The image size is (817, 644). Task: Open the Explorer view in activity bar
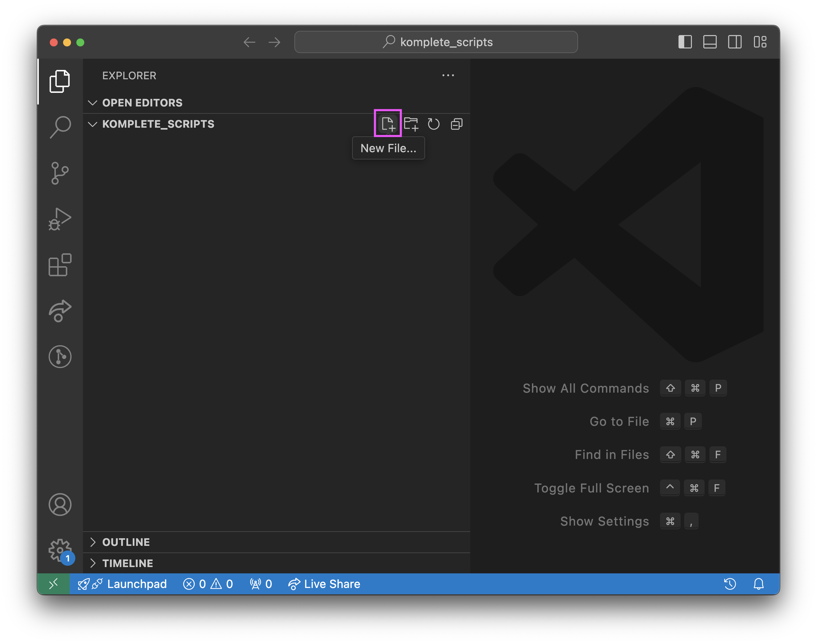click(x=60, y=81)
